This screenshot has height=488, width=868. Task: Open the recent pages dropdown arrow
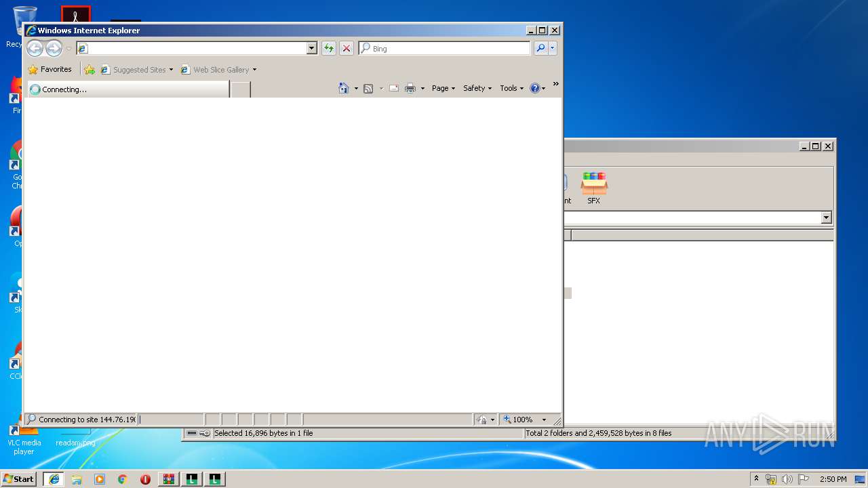coord(68,49)
